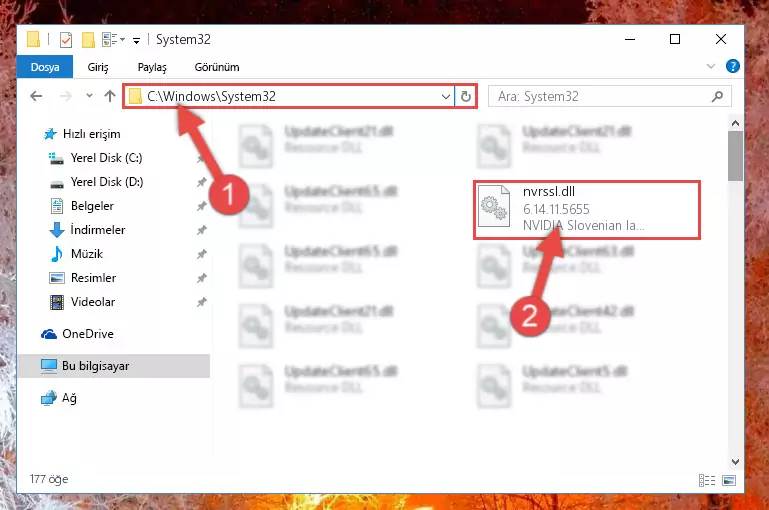The image size is (769, 510).
Task: Go forward with the right arrow
Action: pyautogui.click(x=65, y=96)
